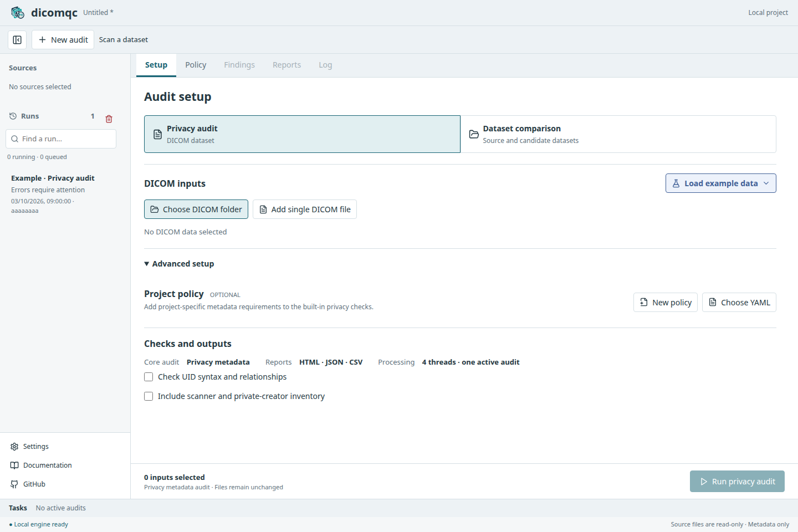798x532 pixels.
Task: Collapse the sidebar panel icon
Action: (x=17, y=40)
